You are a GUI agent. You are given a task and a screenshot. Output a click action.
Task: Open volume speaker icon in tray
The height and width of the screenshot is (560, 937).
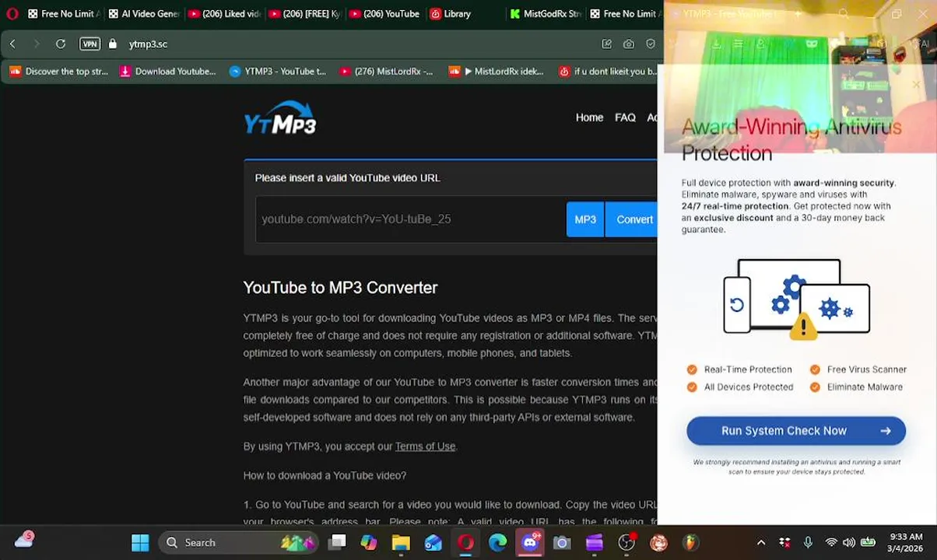click(x=849, y=543)
